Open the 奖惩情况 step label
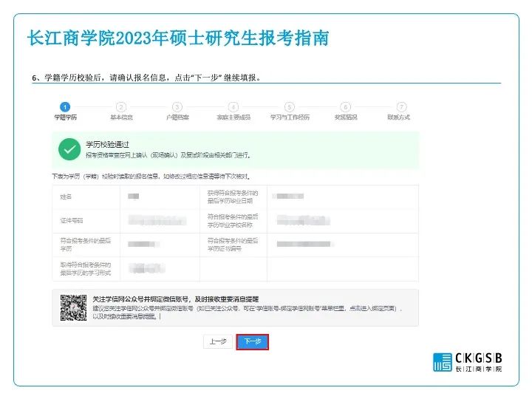The width and height of the screenshot is (532, 399). coord(346,117)
